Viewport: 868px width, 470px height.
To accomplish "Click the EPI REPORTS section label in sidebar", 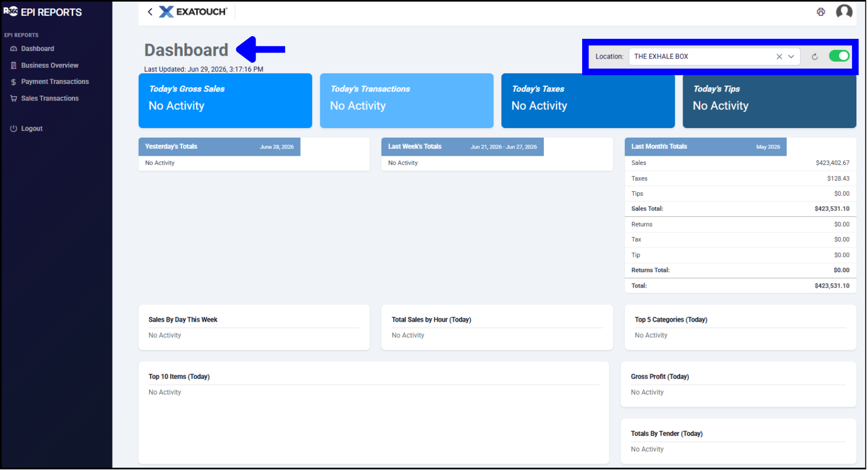I will (21, 35).
